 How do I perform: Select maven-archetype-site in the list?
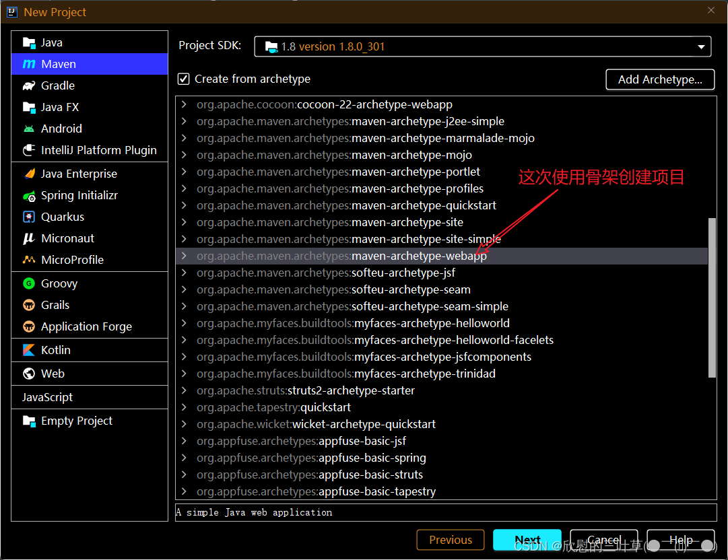[x=442, y=222]
